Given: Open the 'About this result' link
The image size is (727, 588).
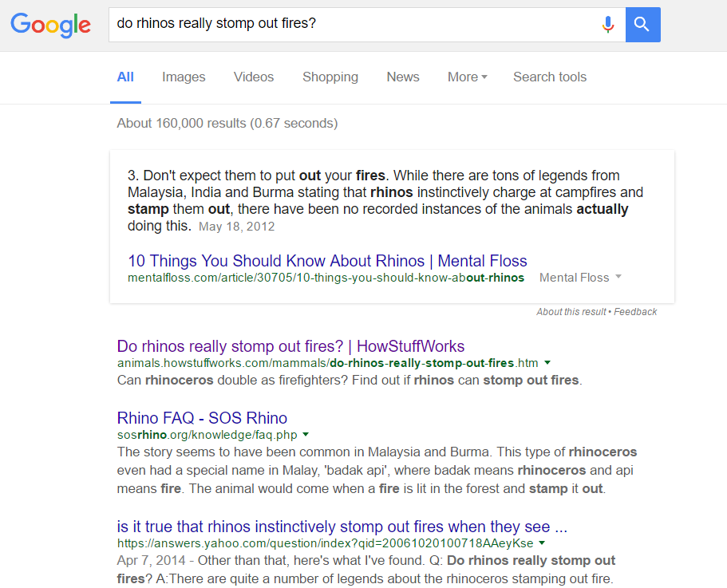Looking at the screenshot, I should pyautogui.click(x=571, y=312).
